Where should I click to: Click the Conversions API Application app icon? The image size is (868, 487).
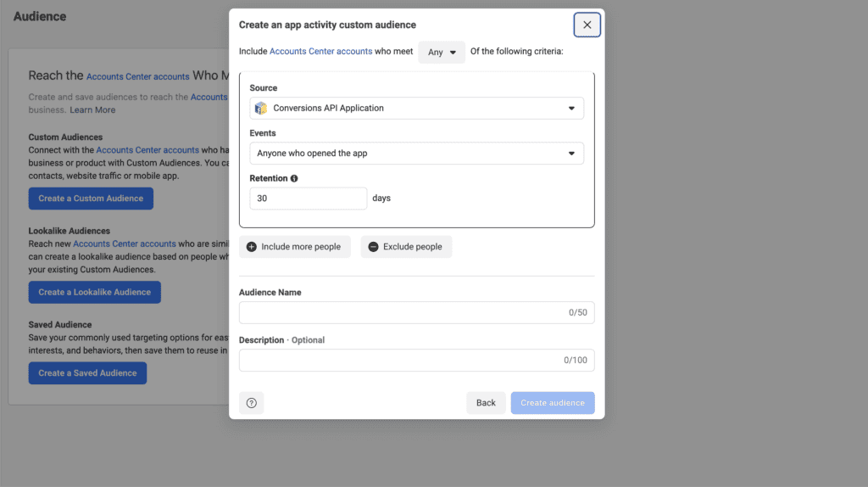tap(261, 108)
